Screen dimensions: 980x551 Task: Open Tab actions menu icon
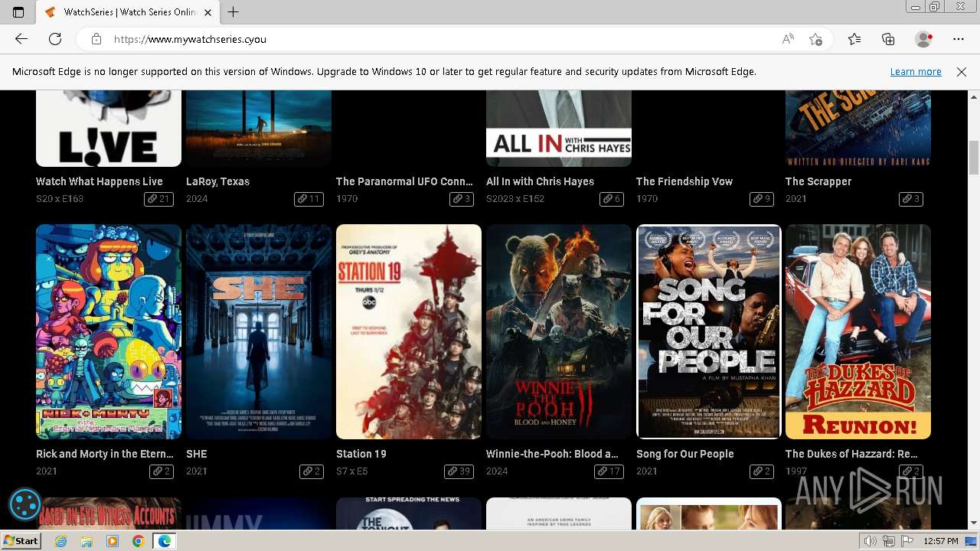tap(18, 12)
